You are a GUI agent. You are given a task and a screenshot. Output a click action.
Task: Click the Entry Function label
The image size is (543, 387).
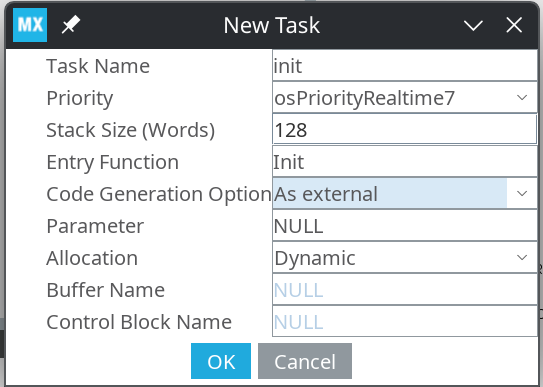click(113, 162)
